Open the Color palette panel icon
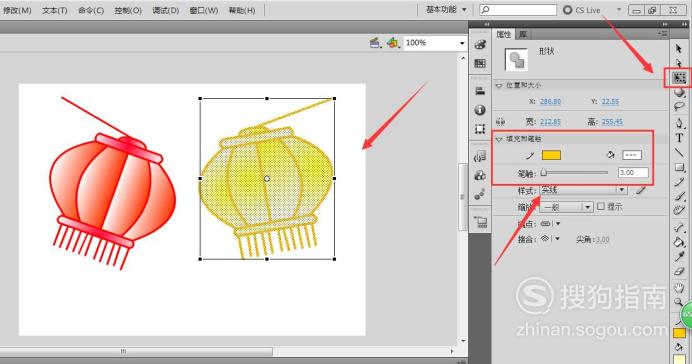Image resolution: width=692 pixels, height=364 pixels. [x=480, y=44]
